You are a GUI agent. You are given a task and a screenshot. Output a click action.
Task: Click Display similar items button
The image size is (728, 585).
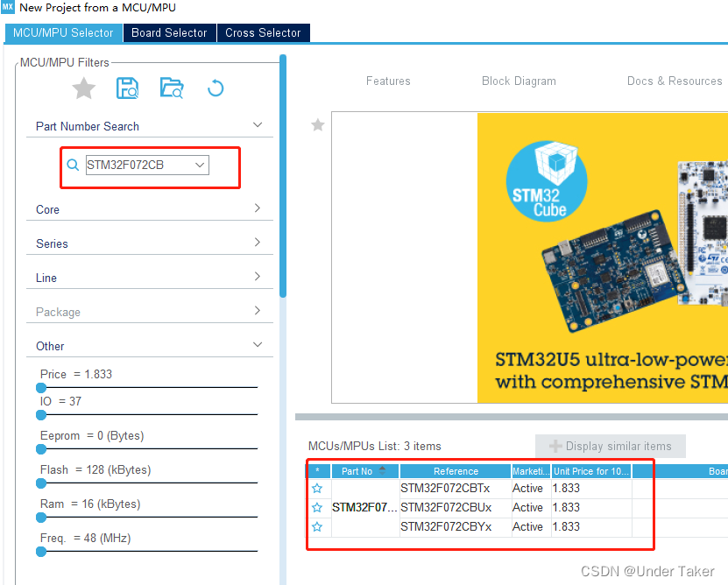tap(610, 446)
